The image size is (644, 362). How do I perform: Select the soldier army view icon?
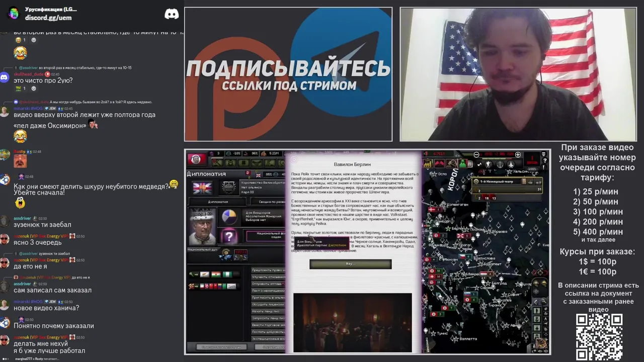489,164
